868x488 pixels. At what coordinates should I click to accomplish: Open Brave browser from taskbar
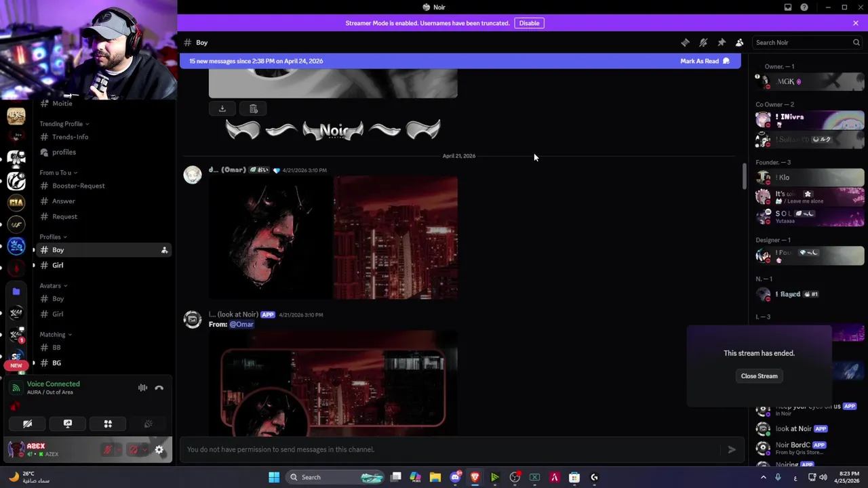475,477
